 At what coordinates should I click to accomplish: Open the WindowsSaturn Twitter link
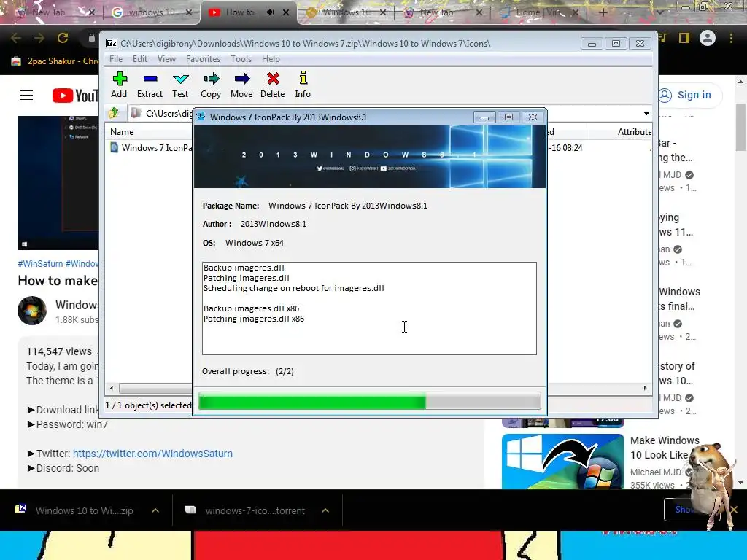click(x=152, y=454)
